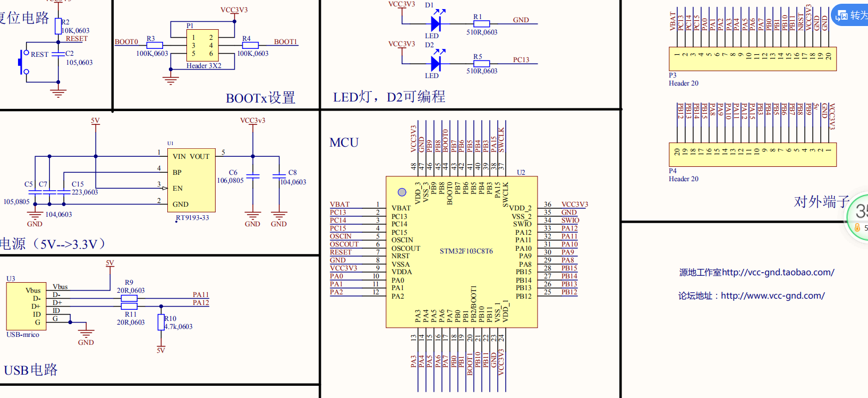The image size is (868, 398).
Task: Click the USB-mrico label
Action: 23,335
